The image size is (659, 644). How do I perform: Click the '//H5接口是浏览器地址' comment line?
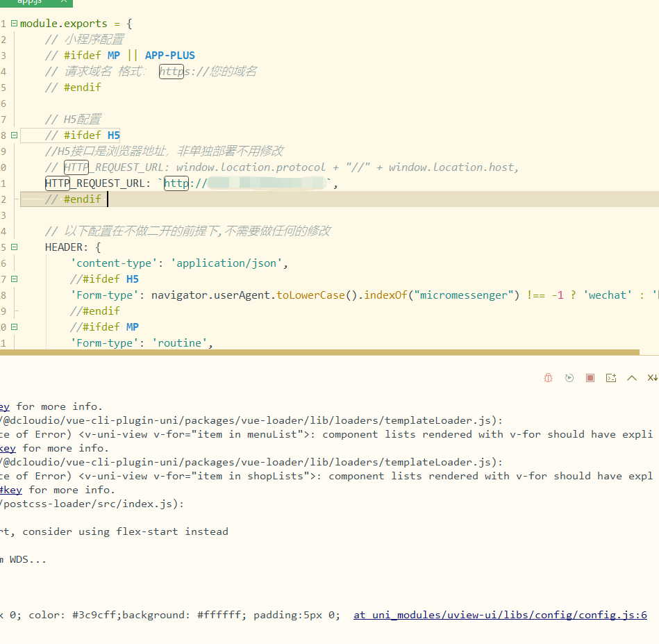click(x=165, y=151)
